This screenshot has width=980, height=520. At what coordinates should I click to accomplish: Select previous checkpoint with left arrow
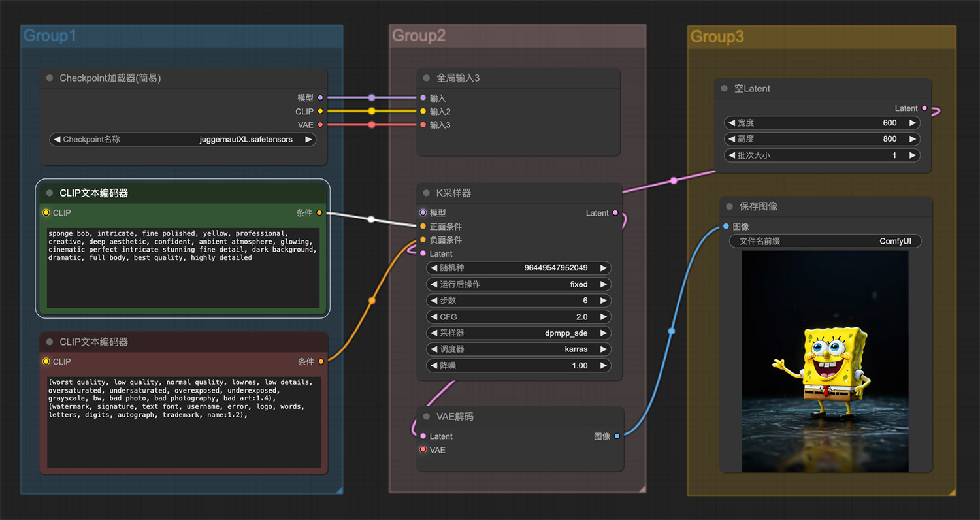[57, 140]
